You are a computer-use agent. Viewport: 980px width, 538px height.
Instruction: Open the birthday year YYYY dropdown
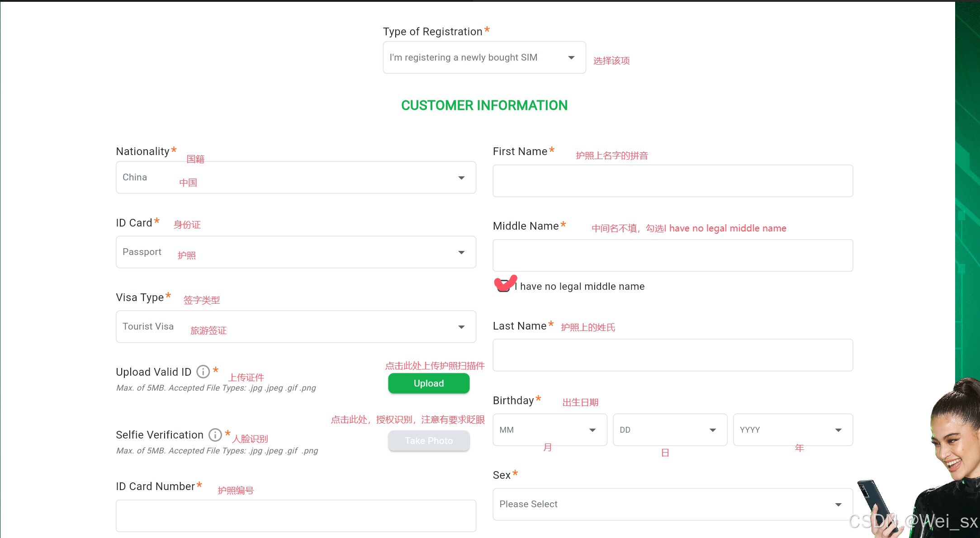(792, 430)
